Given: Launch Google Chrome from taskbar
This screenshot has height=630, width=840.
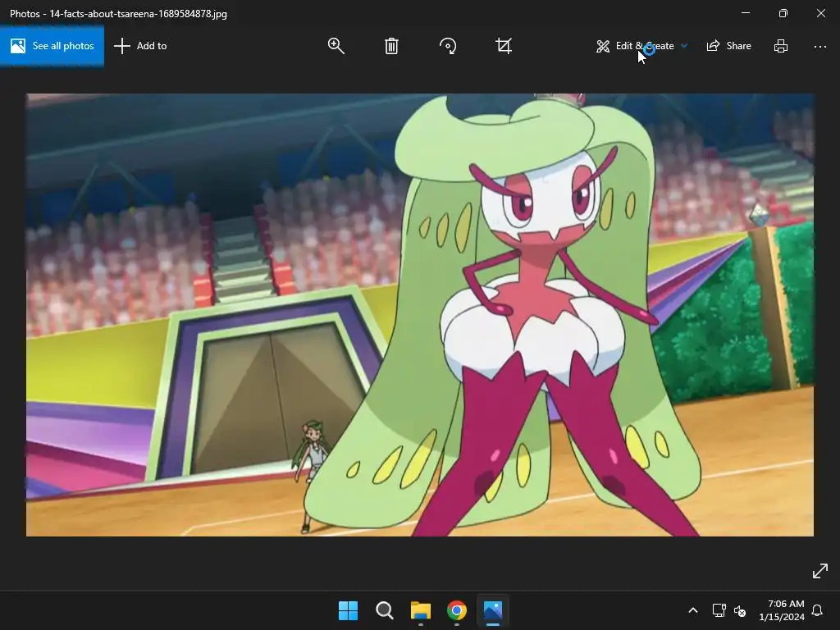Looking at the screenshot, I should point(457,610).
